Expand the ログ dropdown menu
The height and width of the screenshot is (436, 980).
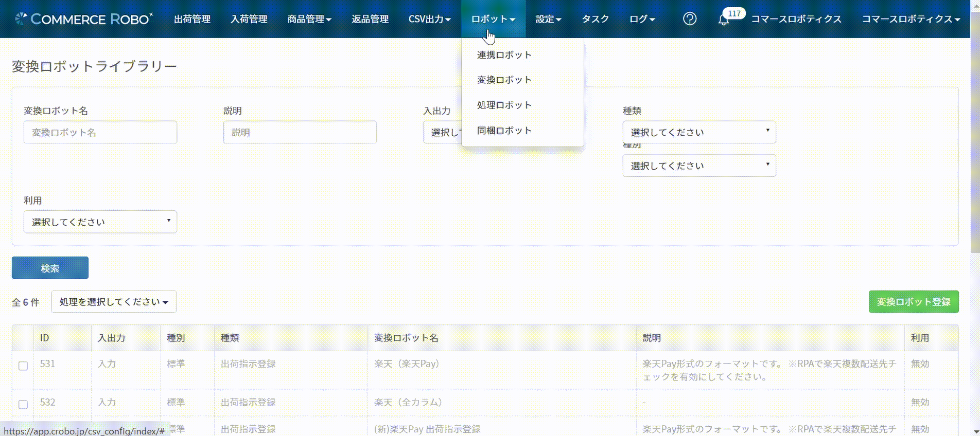pyautogui.click(x=642, y=19)
